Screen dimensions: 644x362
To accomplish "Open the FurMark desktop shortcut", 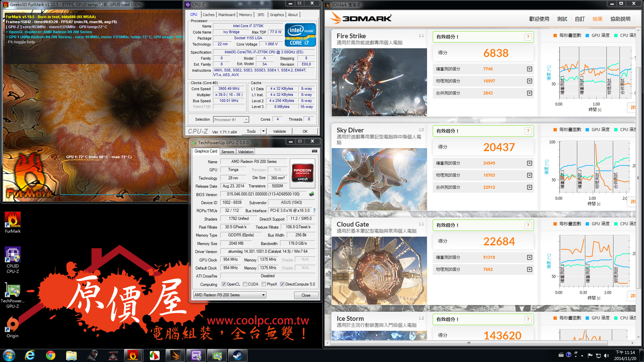I will click(13, 222).
